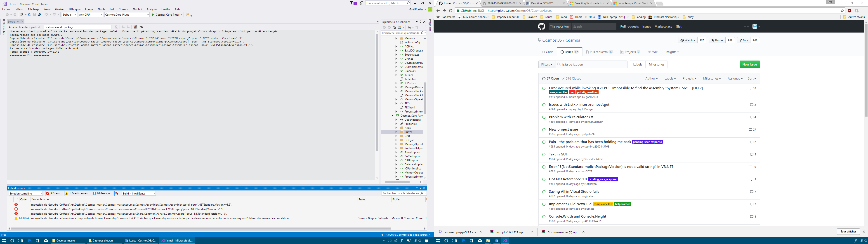
Task: Open the Cosmos menu
Action: tap(123, 9)
